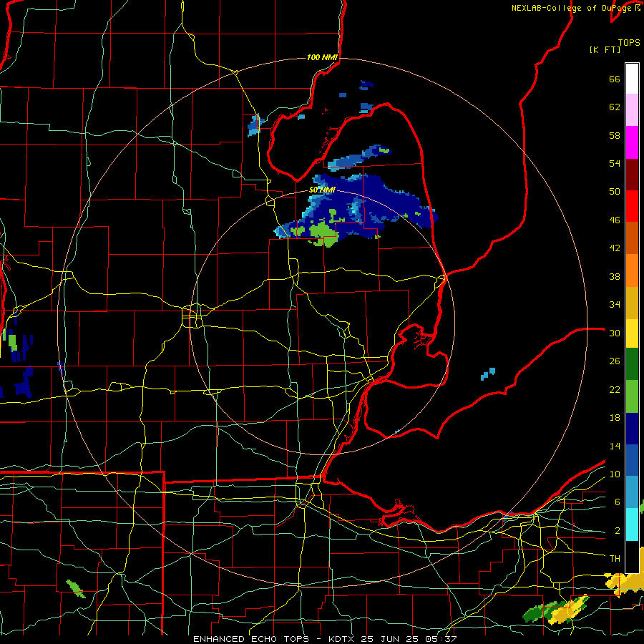Click the KDTX radar site identifier
644x644 pixels.
pos(342,639)
